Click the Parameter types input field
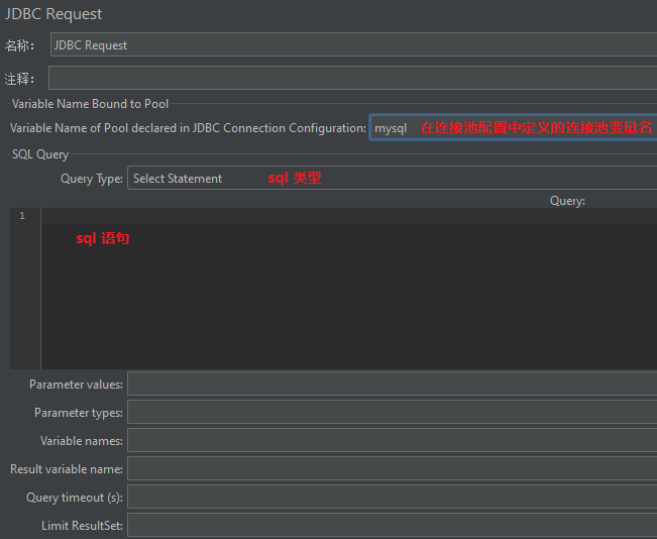The width and height of the screenshot is (657, 539). click(x=392, y=412)
